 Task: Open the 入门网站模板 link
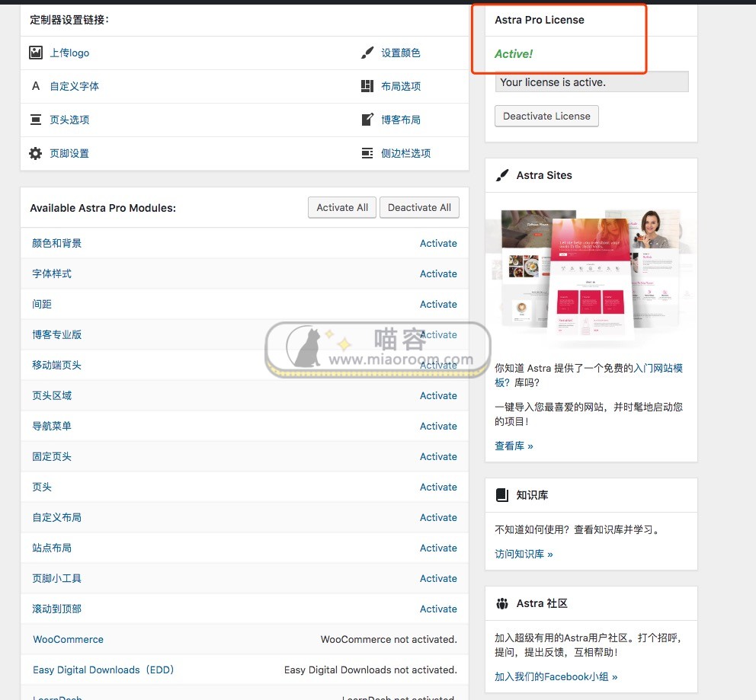point(658,368)
